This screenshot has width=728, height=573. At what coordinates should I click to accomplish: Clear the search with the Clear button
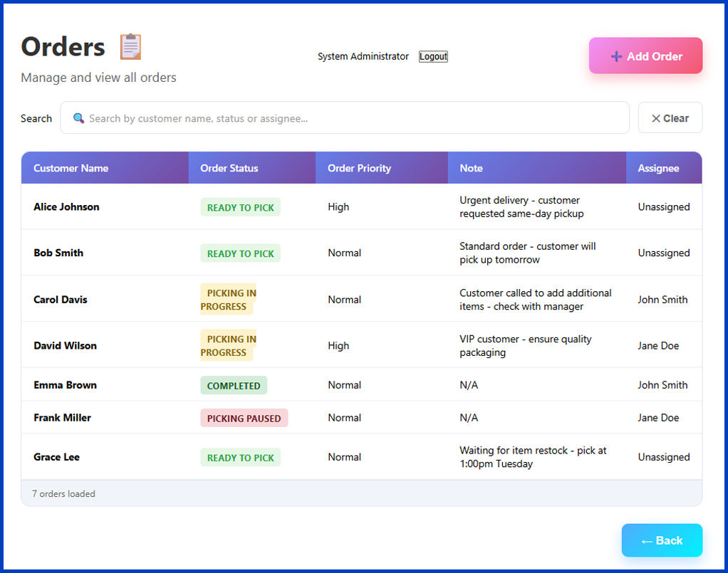(x=670, y=118)
